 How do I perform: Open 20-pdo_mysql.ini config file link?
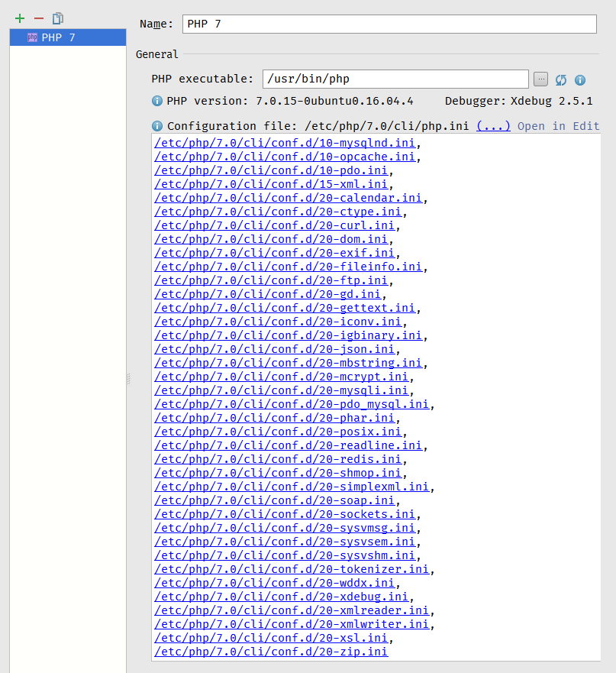[292, 404]
